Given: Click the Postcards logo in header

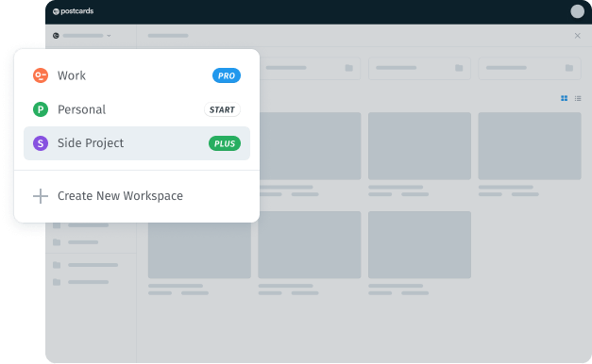Looking at the screenshot, I should coord(74,11).
